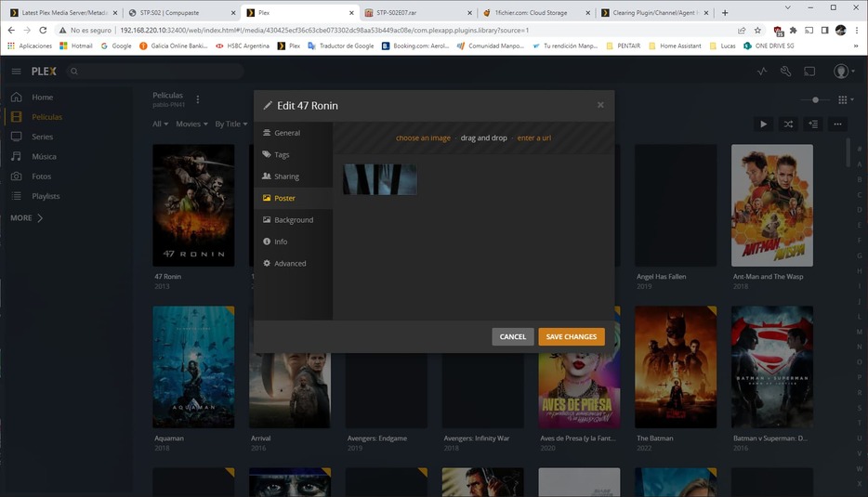Viewport: 868px width, 497px height.
Task: Open the library toolbar more options icon
Action: (x=837, y=124)
